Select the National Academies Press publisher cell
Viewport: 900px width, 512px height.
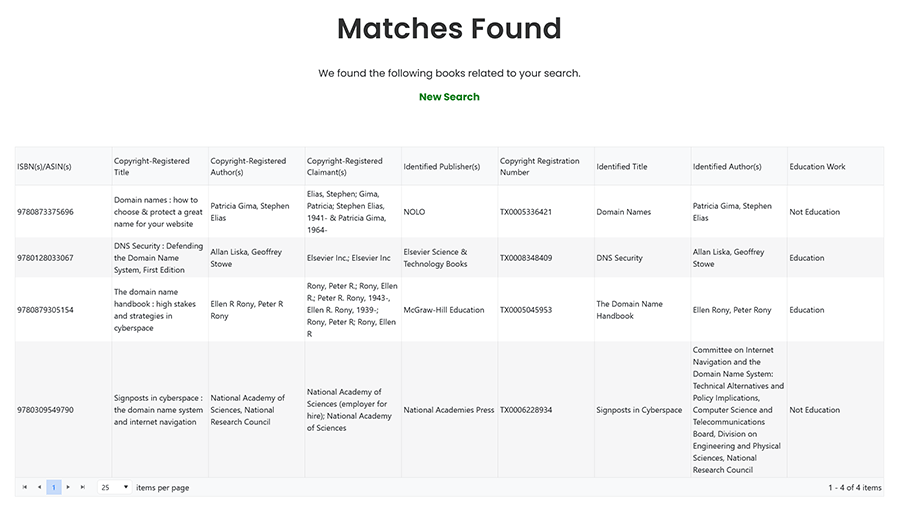pos(449,410)
